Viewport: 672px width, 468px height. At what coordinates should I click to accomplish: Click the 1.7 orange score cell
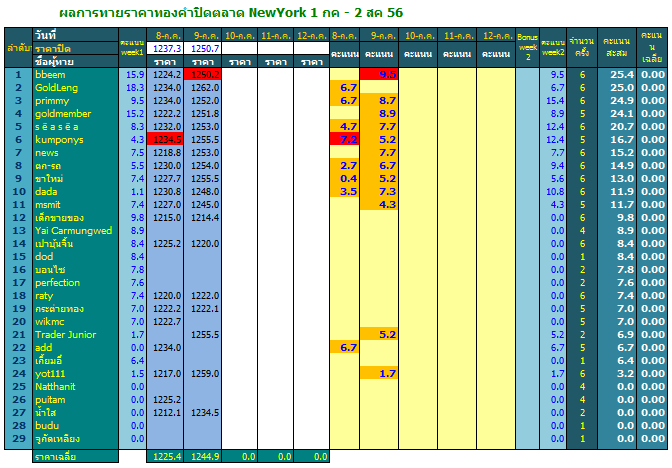379,374
